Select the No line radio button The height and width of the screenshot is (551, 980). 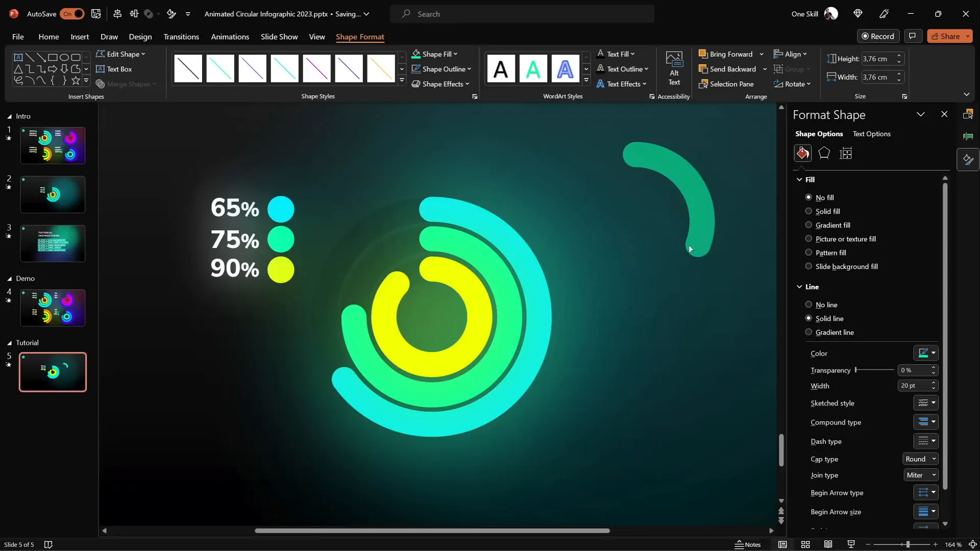[x=809, y=305]
